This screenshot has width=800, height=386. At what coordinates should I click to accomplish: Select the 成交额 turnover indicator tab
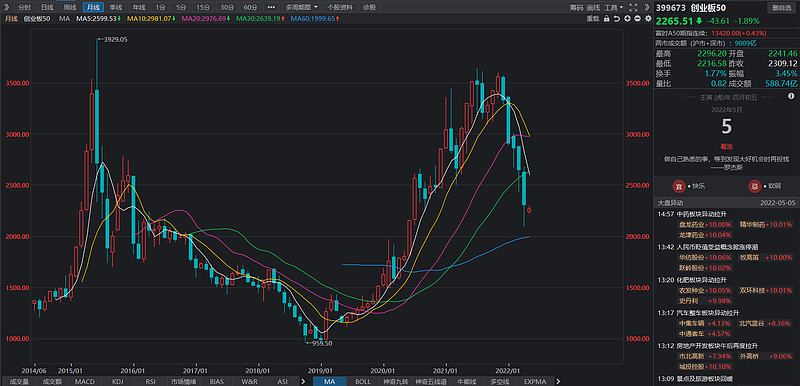pos(52,381)
